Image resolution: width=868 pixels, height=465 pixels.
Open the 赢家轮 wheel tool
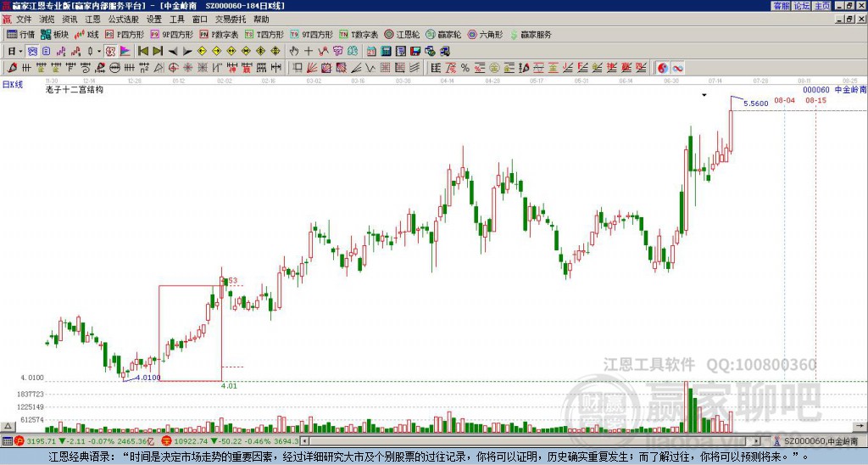(443, 34)
